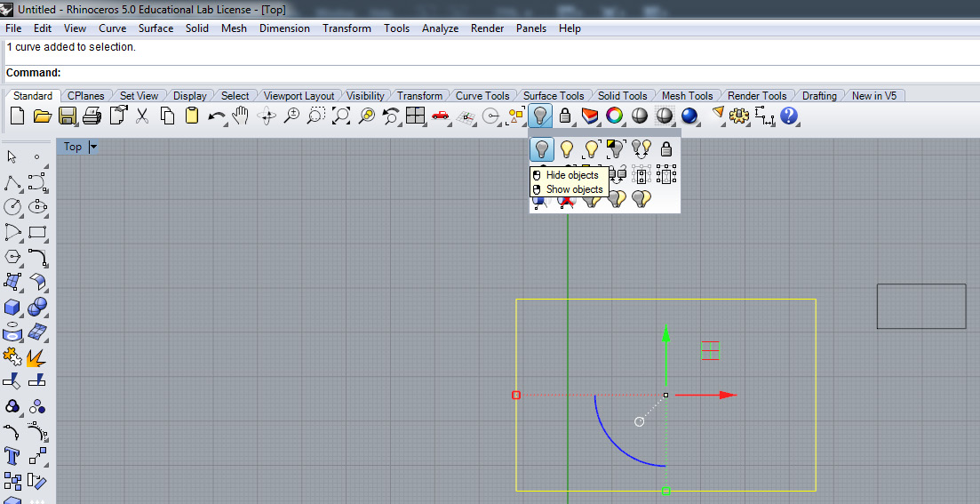
Task: Activate Zoom Window tool
Action: pos(317,116)
